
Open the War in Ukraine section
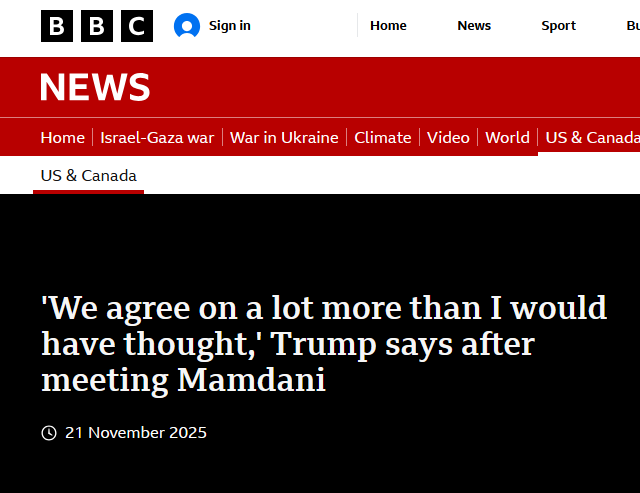[x=284, y=138]
